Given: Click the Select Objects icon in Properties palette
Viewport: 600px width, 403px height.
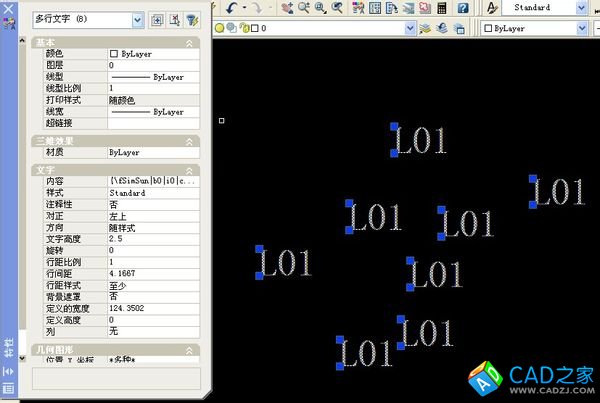Looking at the screenshot, I should [174, 19].
